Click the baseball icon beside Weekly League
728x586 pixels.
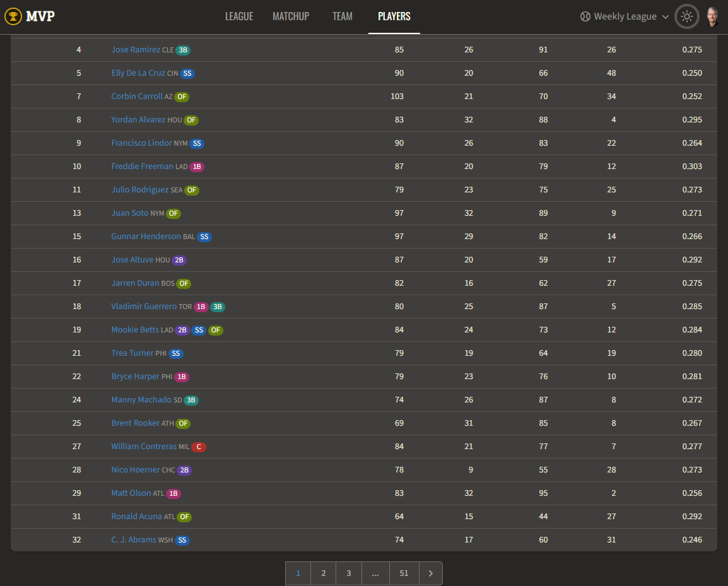coord(585,16)
